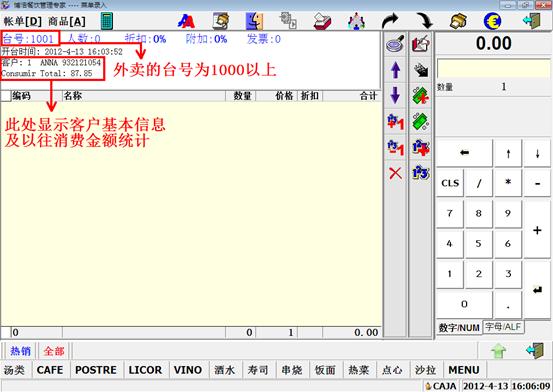Click the green up arrow near bottom right
Viewport: 553px width, 392px height.
click(499, 351)
